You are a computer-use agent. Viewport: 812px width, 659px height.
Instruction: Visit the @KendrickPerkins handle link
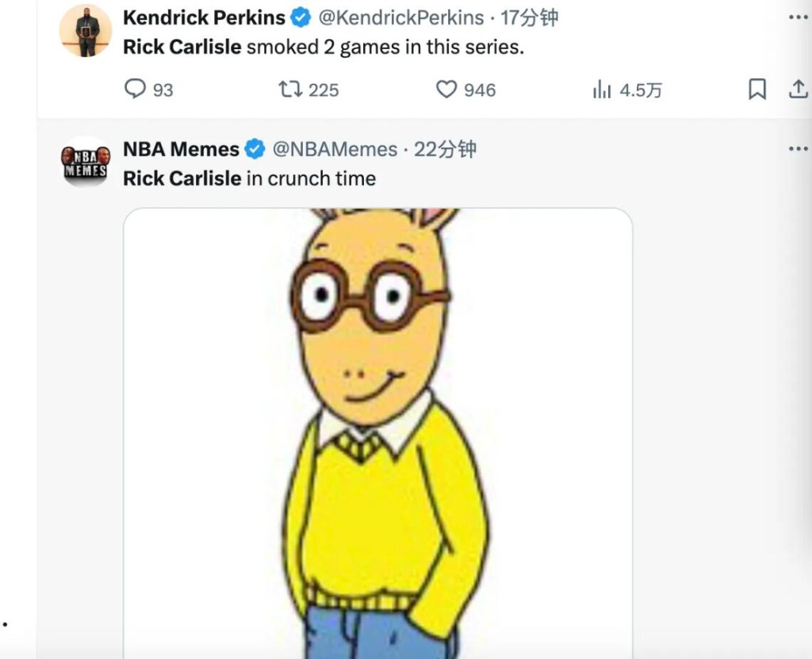point(401,17)
